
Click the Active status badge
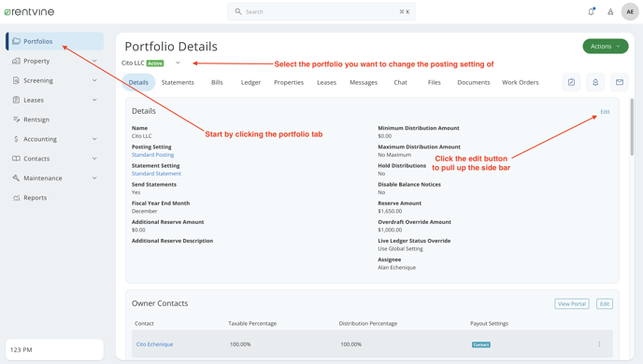155,63
